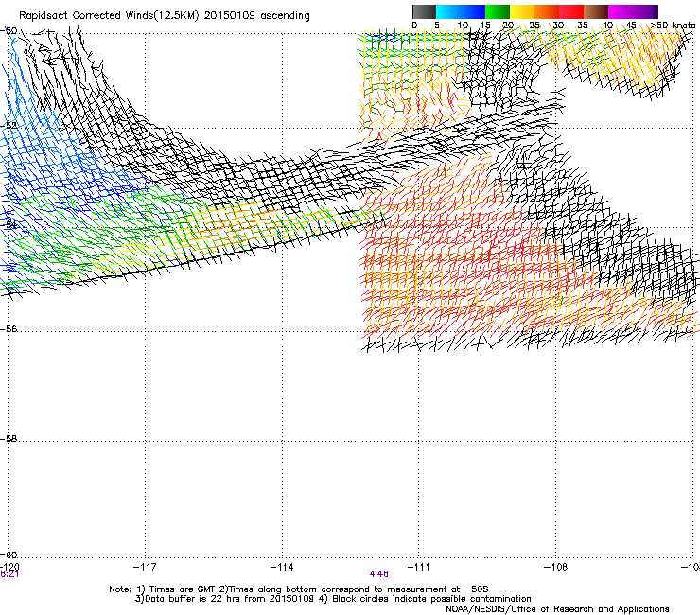This screenshot has height=615, width=700.
Task: Click the latitude label -58
Action: (9, 439)
